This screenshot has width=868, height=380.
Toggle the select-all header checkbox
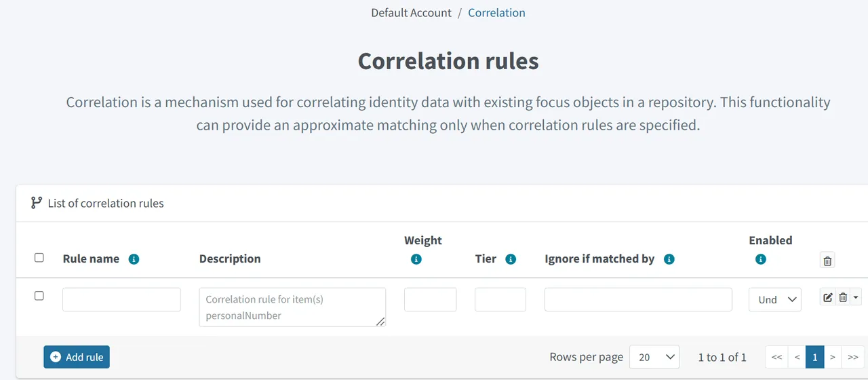(x=39, y=258)
